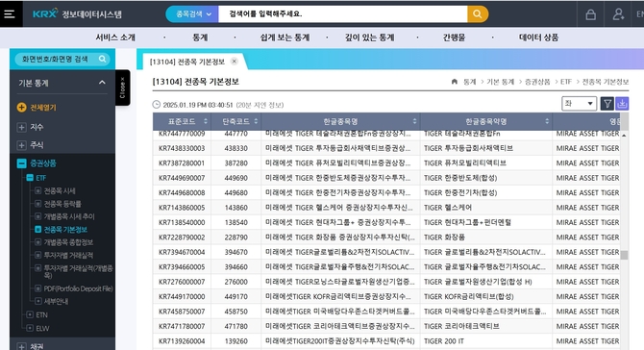Open the 종목검색 dropdown
The height and width of the screenshot is (350, 644).
point(192,14)
